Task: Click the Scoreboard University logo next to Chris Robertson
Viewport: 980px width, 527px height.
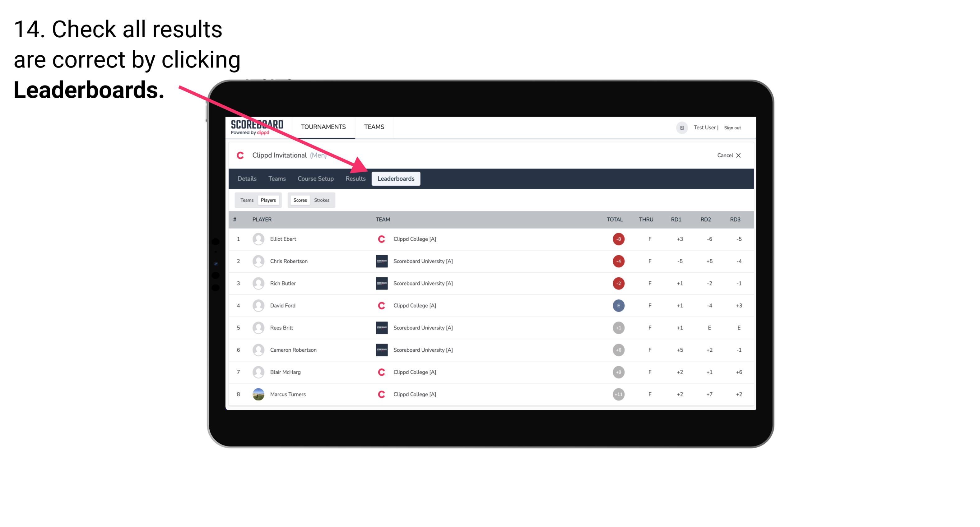Action: 380,261
